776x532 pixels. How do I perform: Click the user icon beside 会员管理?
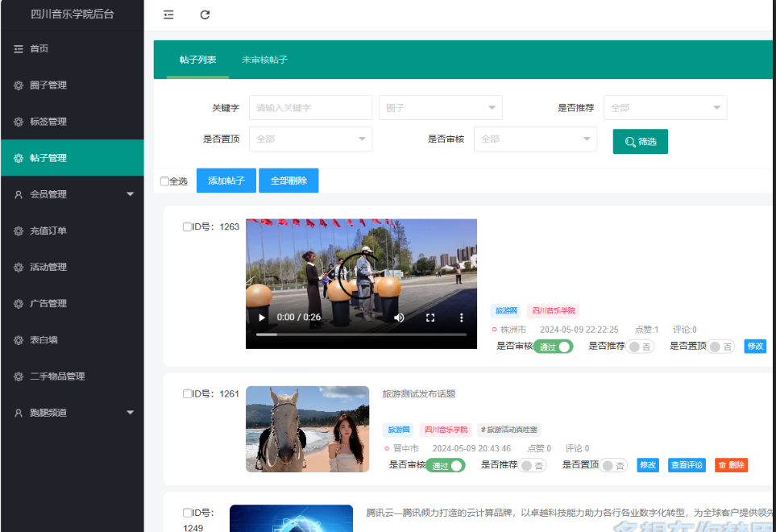(19, 194)
